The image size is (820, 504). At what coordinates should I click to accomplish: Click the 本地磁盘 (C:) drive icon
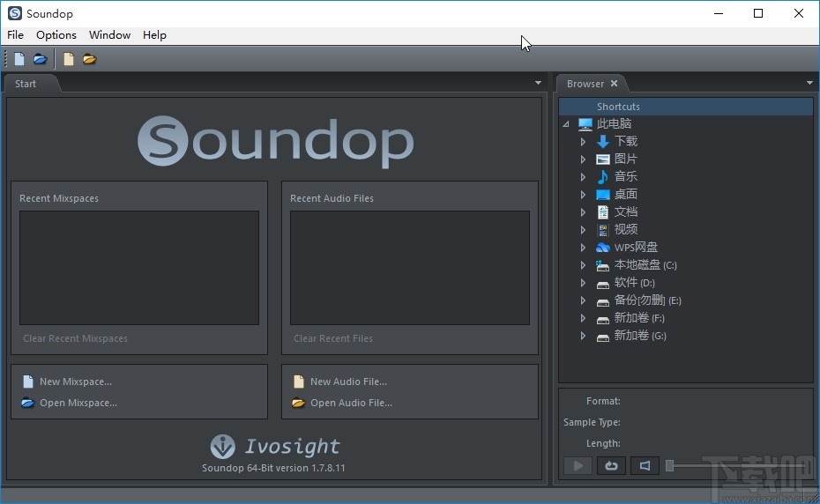click(602, 265)
